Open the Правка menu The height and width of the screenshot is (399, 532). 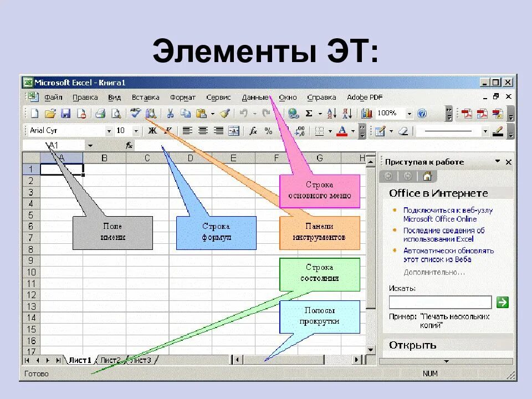coord(85,98)
